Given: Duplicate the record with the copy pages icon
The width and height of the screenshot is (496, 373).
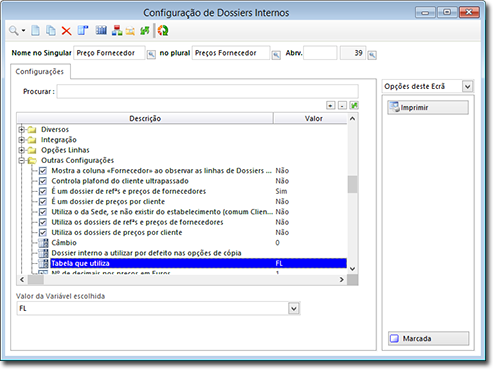Looking at the screenshot, I should [51, 31].
